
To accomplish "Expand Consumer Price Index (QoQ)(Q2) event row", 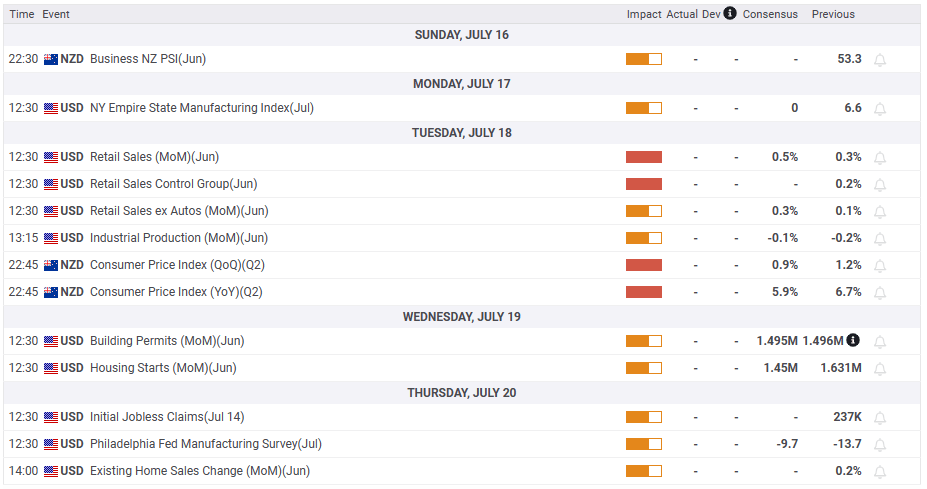I will coord(177,265).
